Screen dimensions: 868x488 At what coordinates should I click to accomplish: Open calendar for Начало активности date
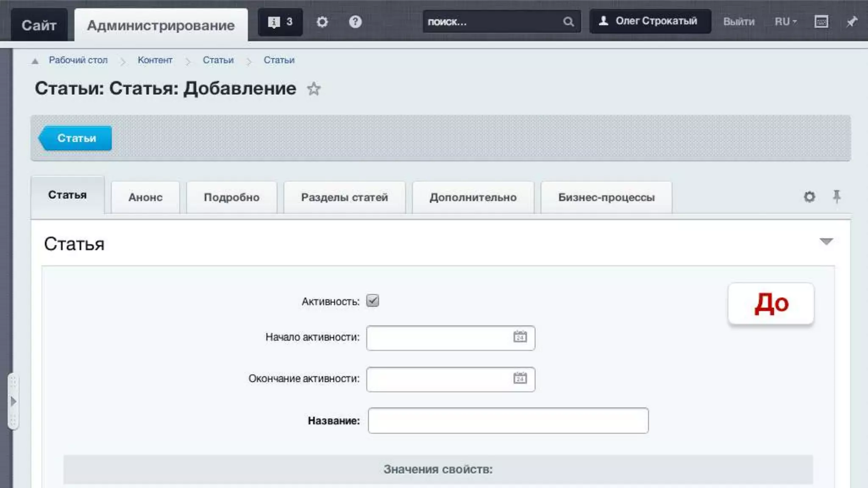click(520, 337)
